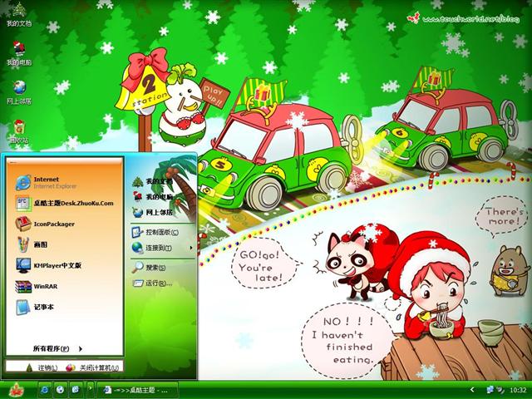Open 桌酷主题 Desk.ZhuoKu.Com entry

(65, 203)
